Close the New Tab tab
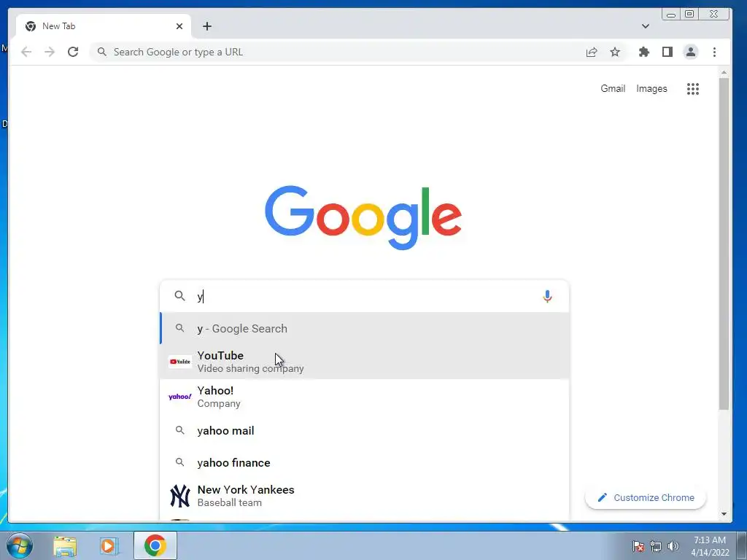Screen dimensions: 747x560 (179, 26)
